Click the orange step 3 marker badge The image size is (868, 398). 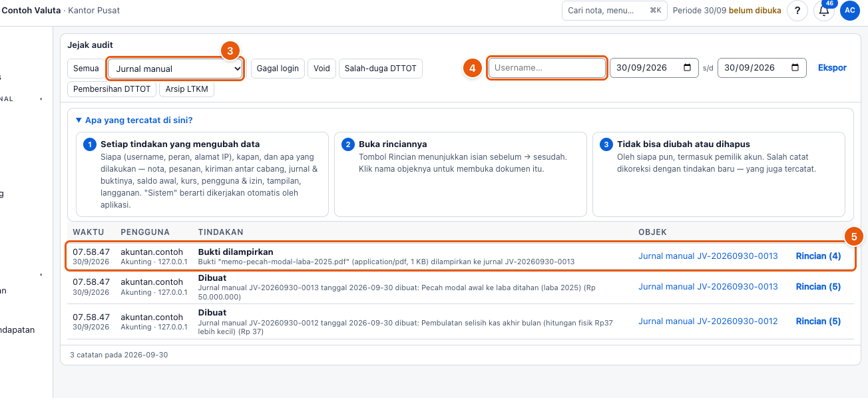point(230,50)
